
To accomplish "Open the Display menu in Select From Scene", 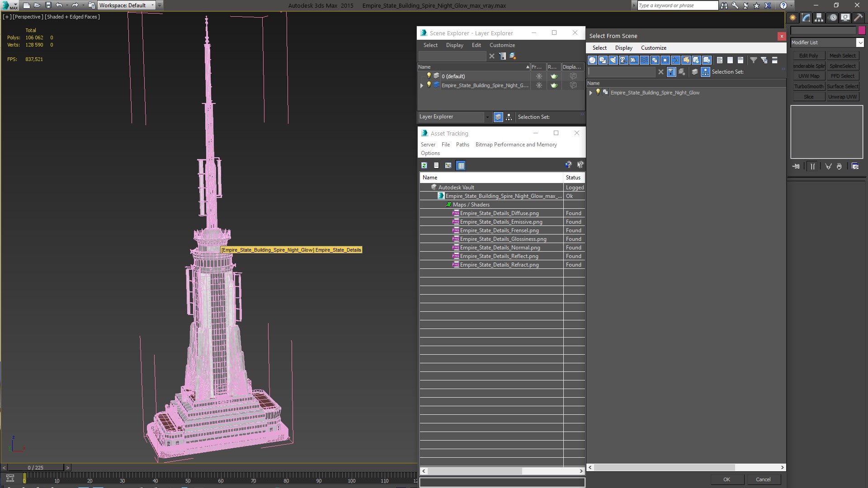I will tap(623, 48).
